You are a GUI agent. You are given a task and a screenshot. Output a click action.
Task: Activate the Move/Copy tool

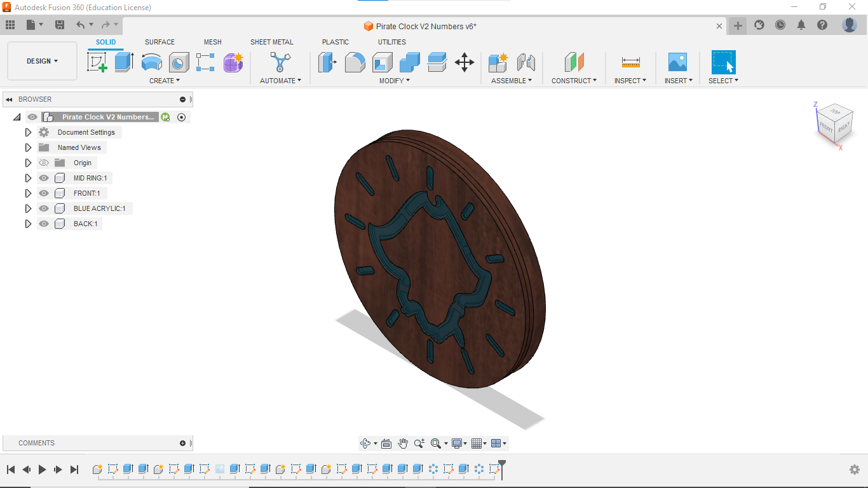(x=465, y=62)
